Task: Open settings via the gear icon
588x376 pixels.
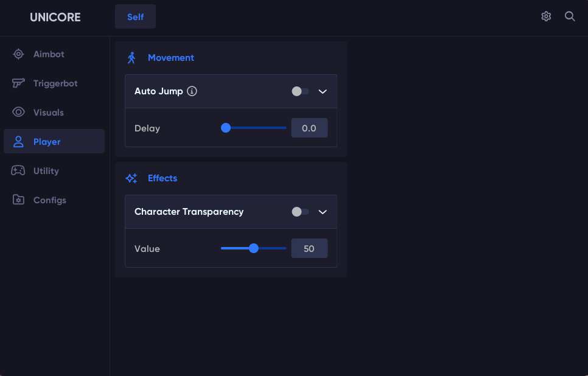Action: coord(546,16)
